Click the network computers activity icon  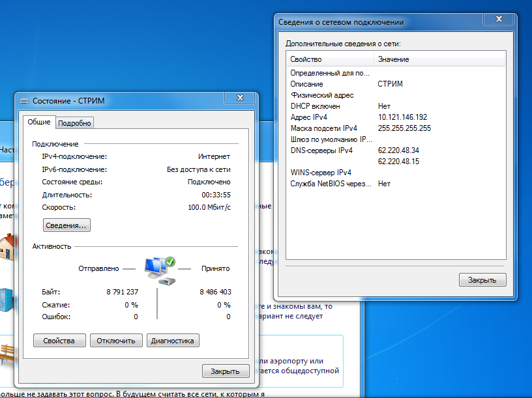point(160,270)
